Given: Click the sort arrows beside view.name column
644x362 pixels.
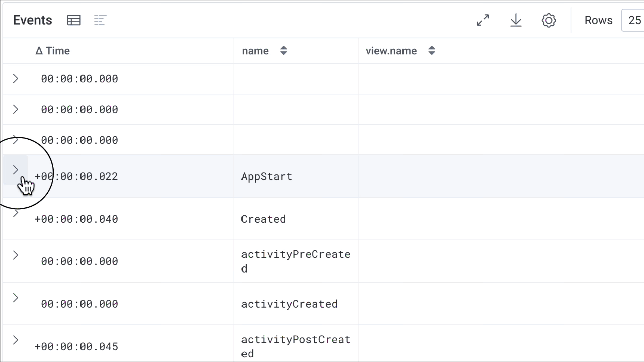Looking at the screenshot, I should pos(432,51).
